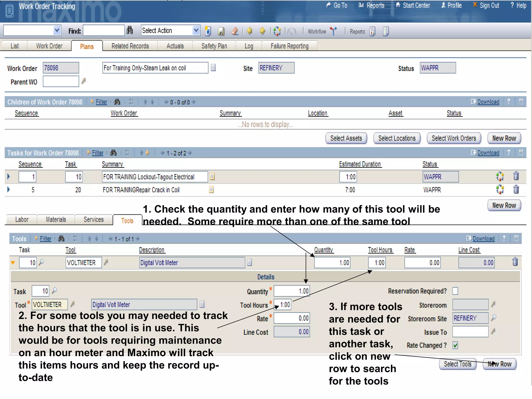
Task: Switch to the Safety Plan tab
Action: click(x=214, y=46)
